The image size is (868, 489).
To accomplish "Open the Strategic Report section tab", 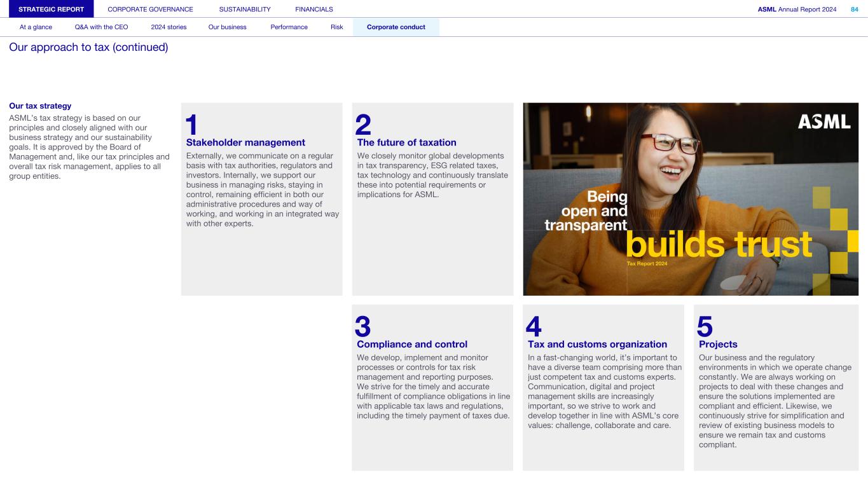I will click(x=52, y=9).
